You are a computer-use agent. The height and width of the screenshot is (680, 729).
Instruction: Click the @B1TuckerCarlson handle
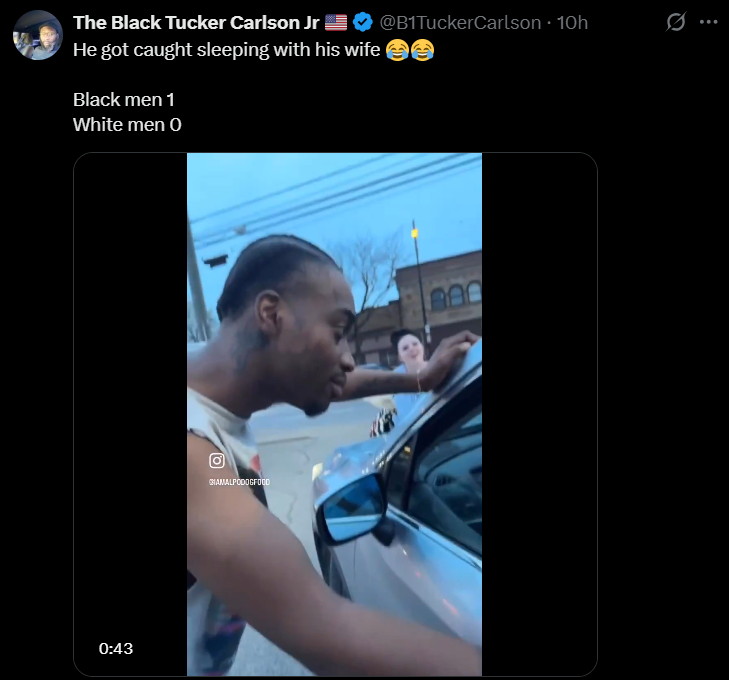(460, 22)
